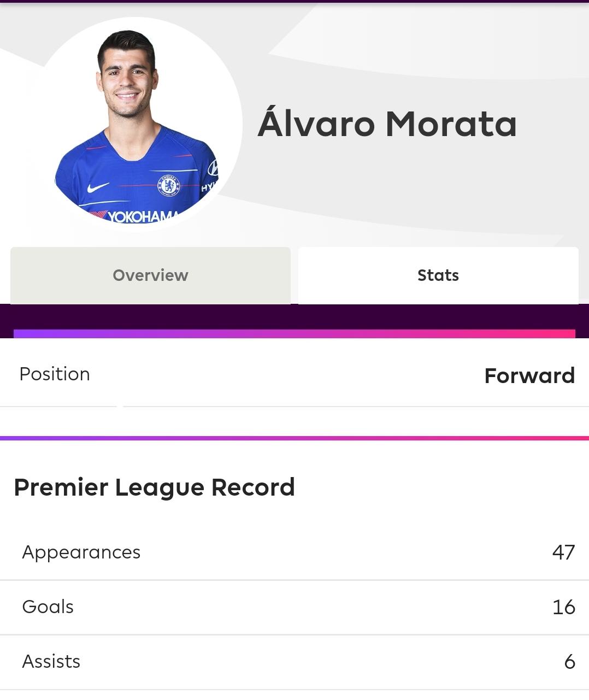Tap the dark purple band under the tabs
The image size is (589, 700).
coord(294,316)
